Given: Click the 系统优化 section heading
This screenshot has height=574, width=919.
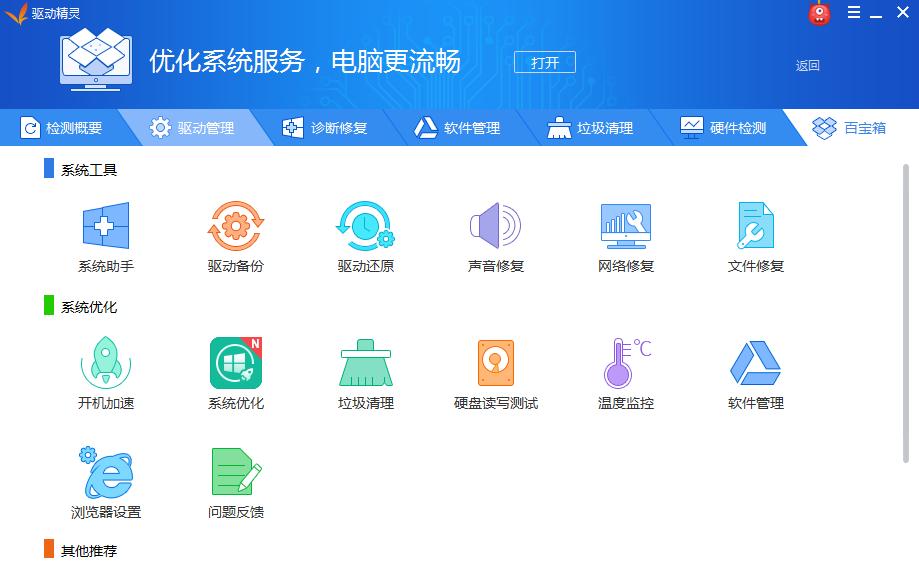Looking at the screenshot, I should pos(89,307).
